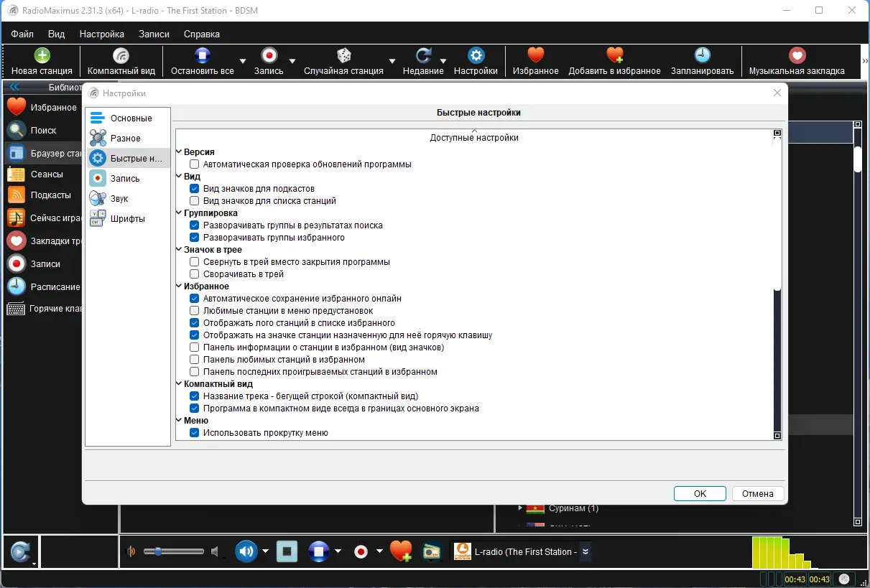The height and width of the screenshot is (588, 870).
Task: Stop playback with teal square button
Action: pos(287,551)
